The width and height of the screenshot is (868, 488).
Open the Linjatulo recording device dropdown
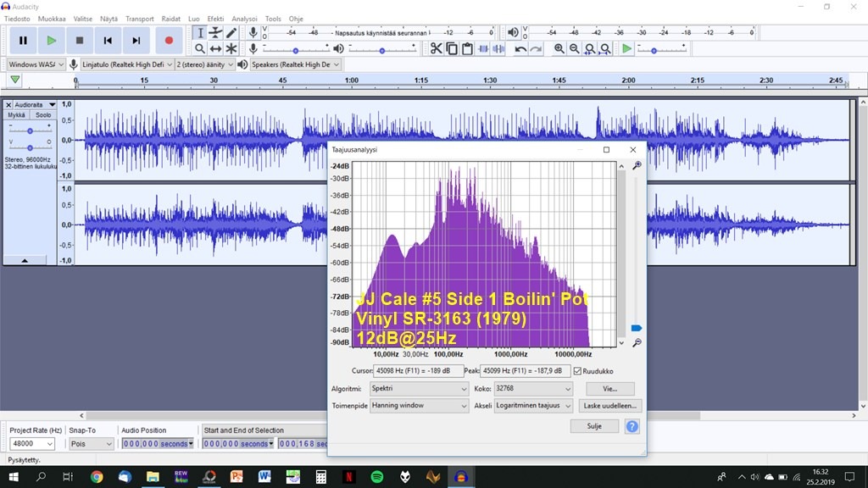(127, 64)
